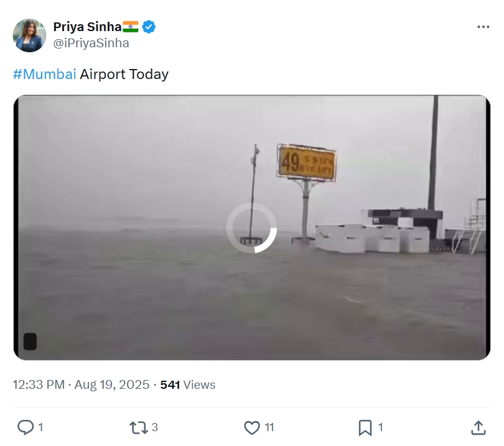Click the likes count of 11

click(x=269, y=427)
